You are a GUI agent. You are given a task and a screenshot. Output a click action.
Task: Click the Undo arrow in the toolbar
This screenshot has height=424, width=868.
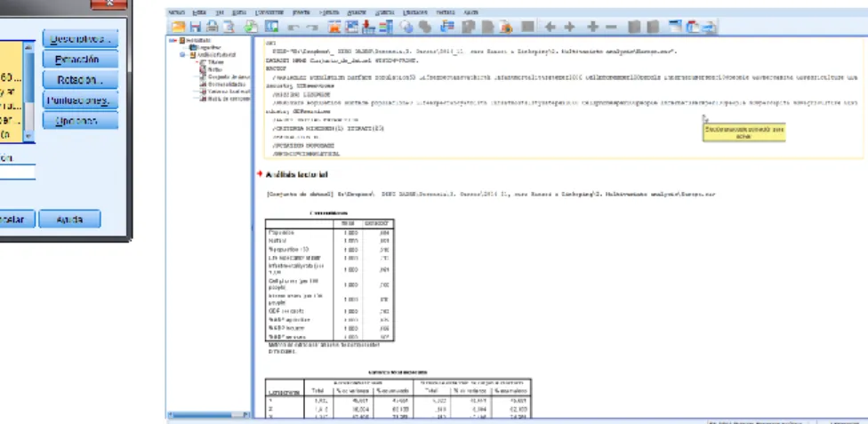pos(293,28)
